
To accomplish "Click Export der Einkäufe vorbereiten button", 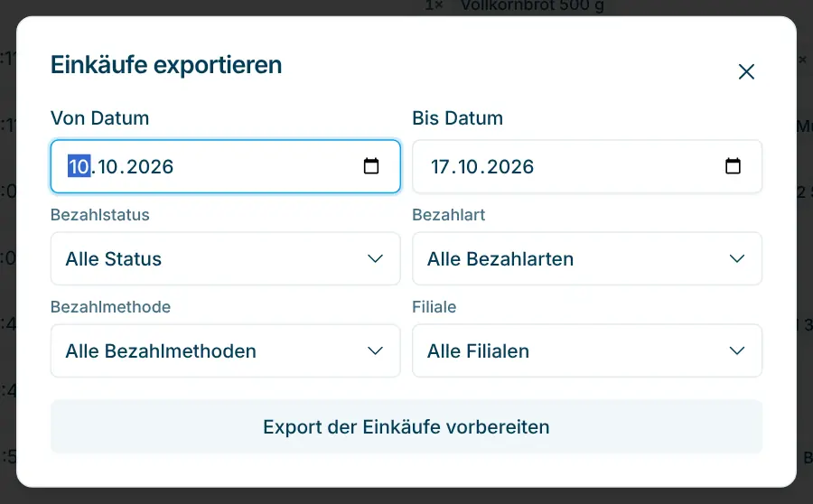I will tap(406, 426).
